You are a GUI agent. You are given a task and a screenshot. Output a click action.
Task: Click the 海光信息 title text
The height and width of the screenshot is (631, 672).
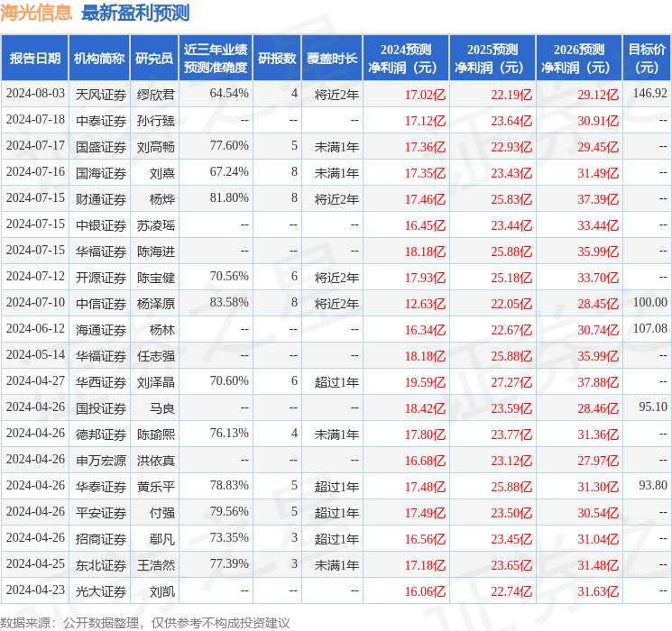36,13
